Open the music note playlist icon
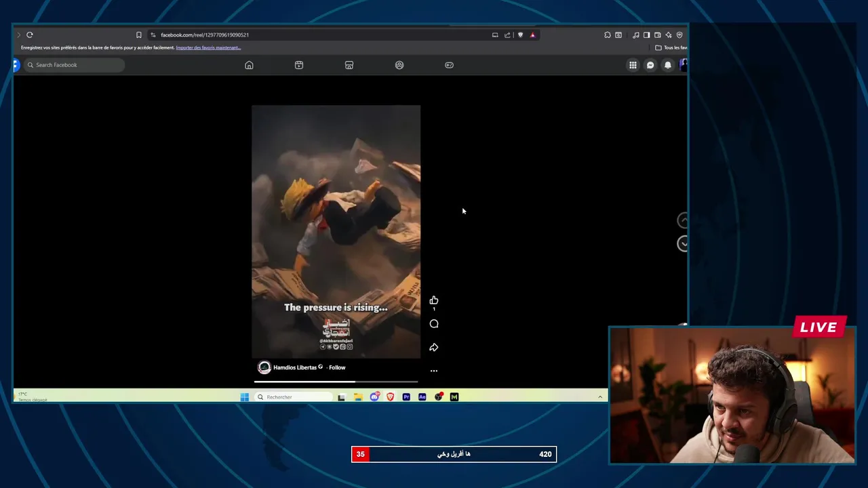The width and height of the screenshot is (868, 488). tap(635, 35)
